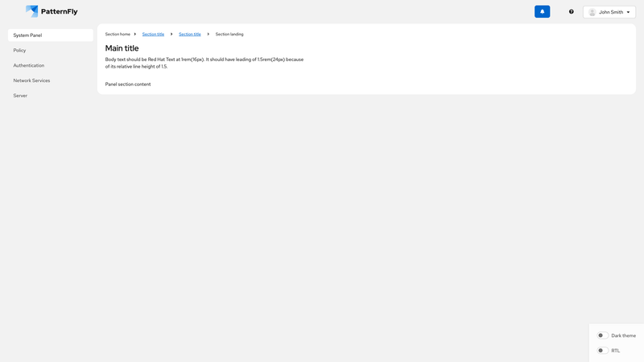Click the Section landing breadcrumb
The width and height of the screenshot is (644, 362).
click(x=229, y=35)
